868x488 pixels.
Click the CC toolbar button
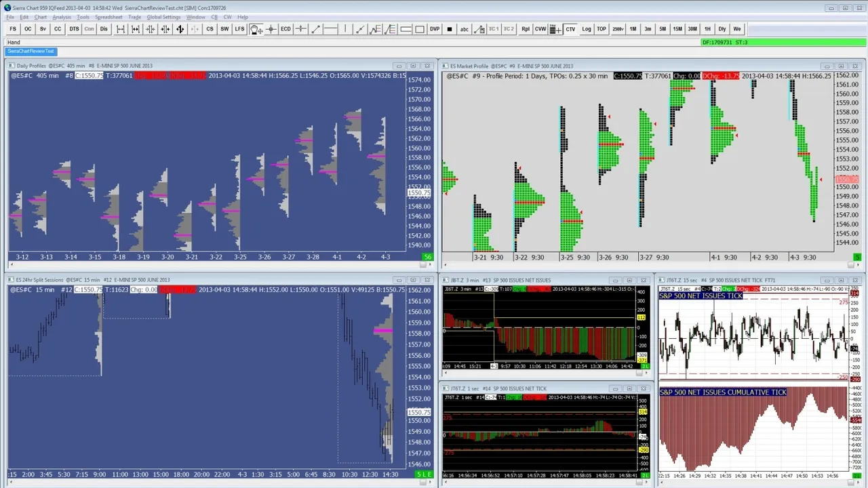(58, 29)
